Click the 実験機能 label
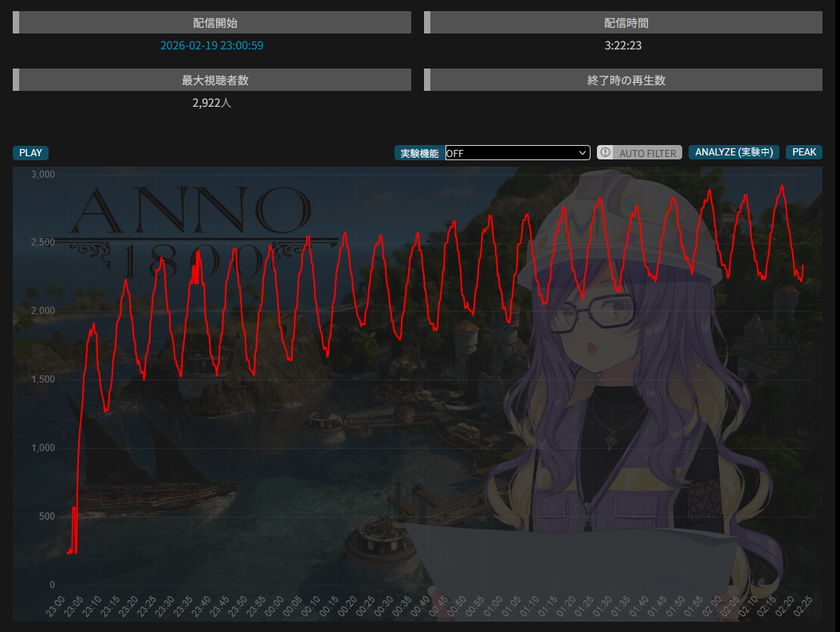This screenshot has height=632, width=840. pyautogui.click(x=419, y=153)
